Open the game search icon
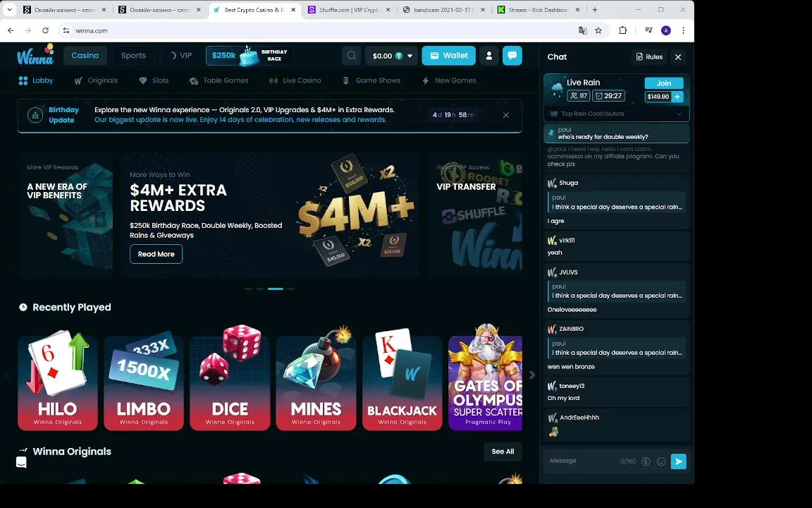 [x=351, y=56]
